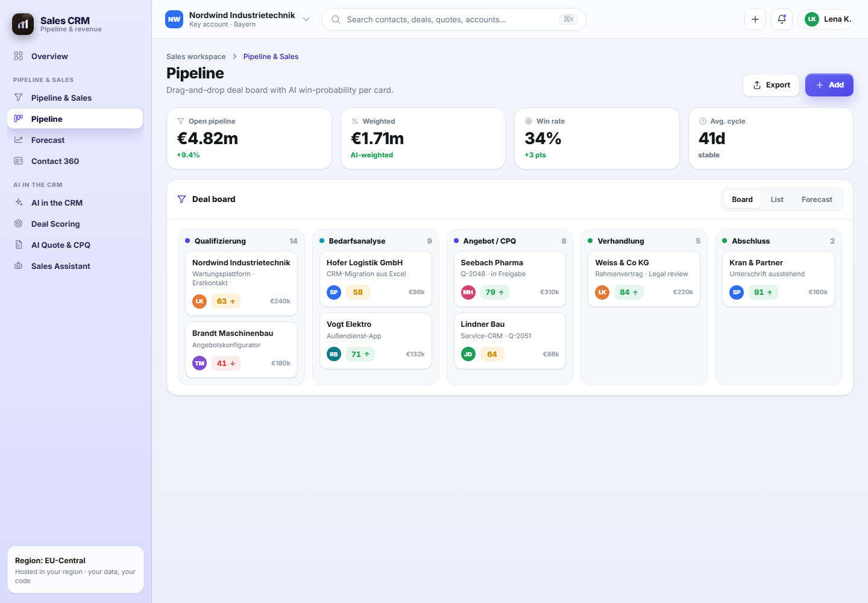Click the AI in the CRM sparkle icon
This screenshot has width=868, height=603.
pos(19,203)
